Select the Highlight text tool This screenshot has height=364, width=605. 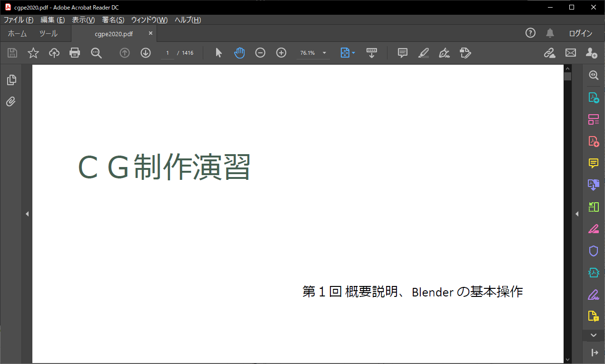pos(423,53)
